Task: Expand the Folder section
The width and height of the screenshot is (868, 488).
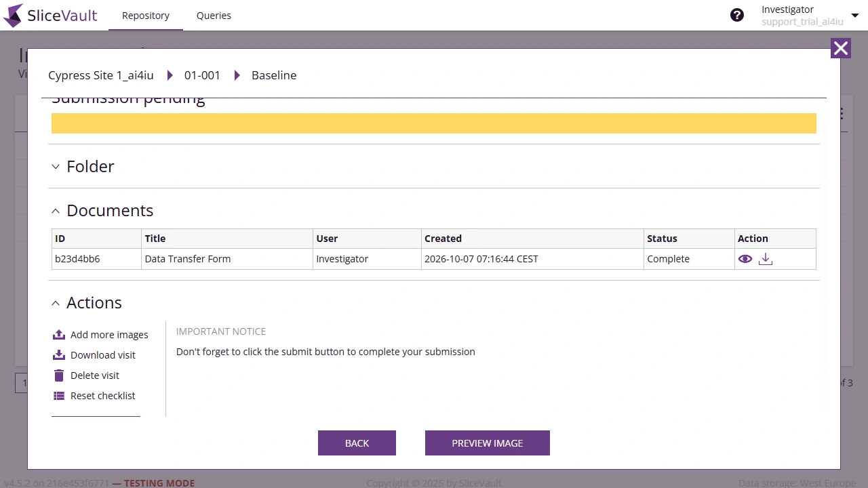Action: pyautogui.click(x=56, y=167)
